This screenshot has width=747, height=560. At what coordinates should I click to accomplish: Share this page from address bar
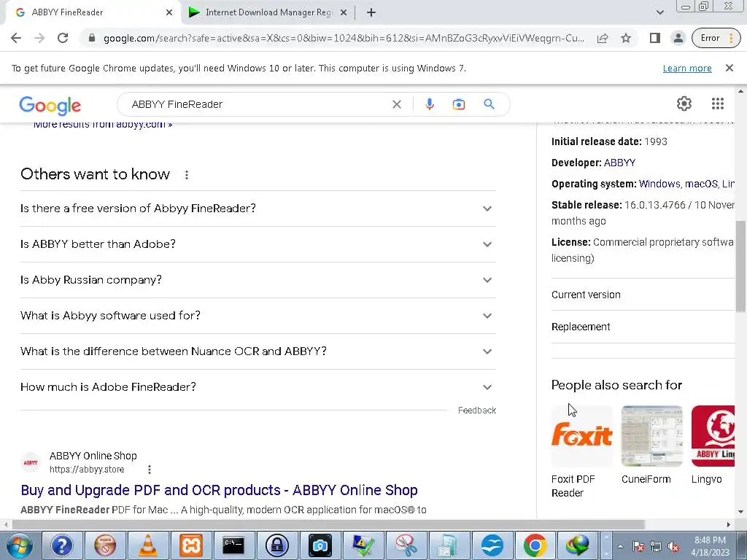(603, 38)
